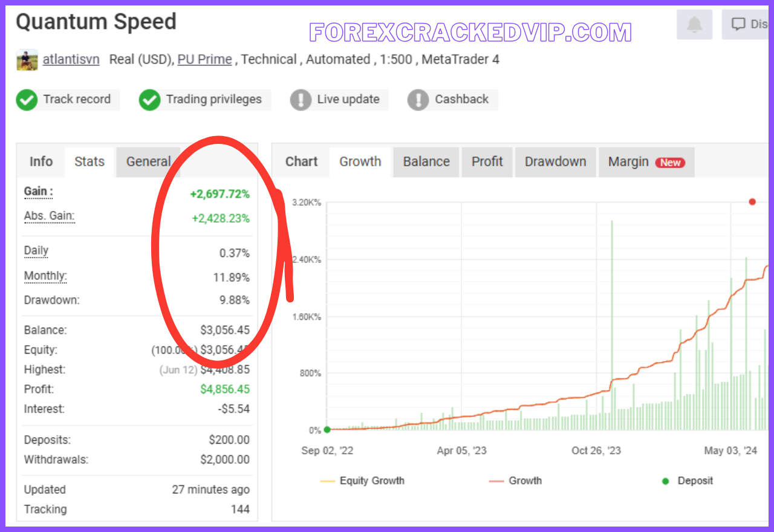
Task: Click the tallest green bar near Oct 26, '23
Action: pos(612,325)
